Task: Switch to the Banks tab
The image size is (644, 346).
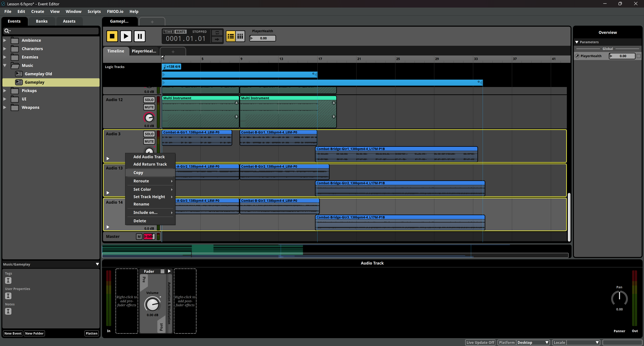Action: tap(41, 21)
